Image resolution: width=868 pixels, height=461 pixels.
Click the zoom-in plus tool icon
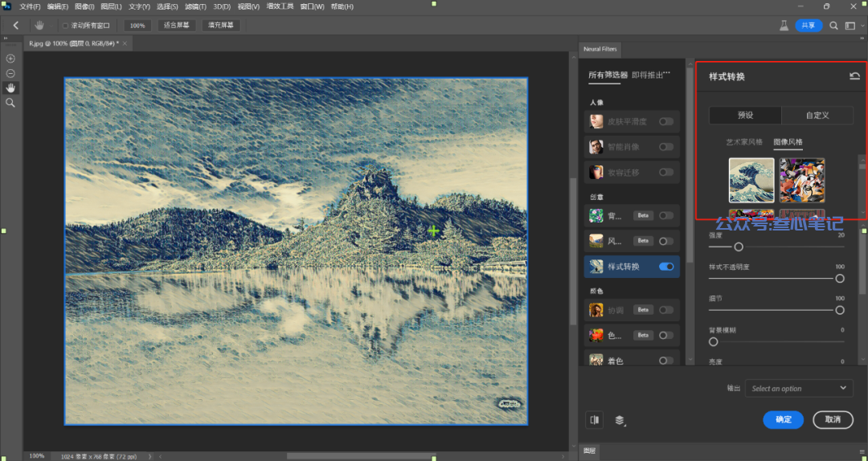point(10,59)
